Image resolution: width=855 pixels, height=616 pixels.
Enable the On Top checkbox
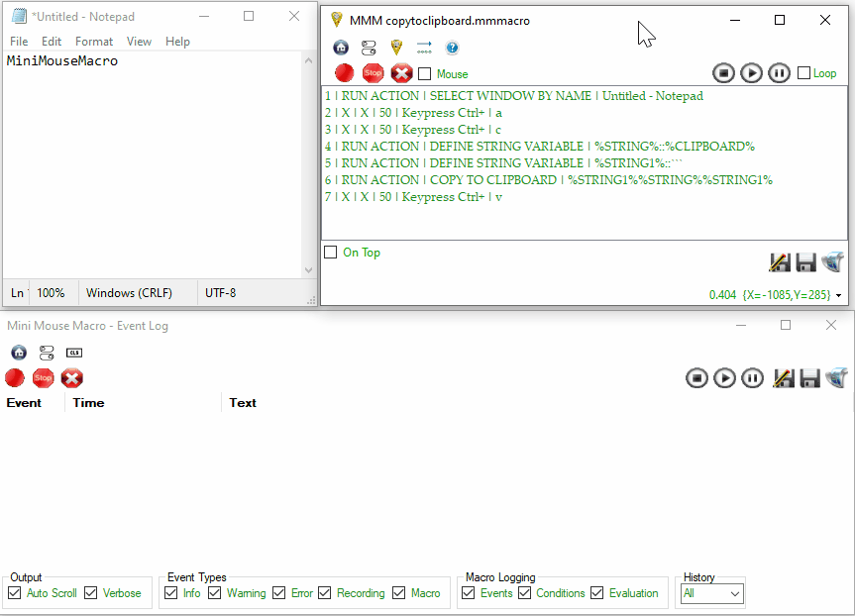[x=331, y=253]
